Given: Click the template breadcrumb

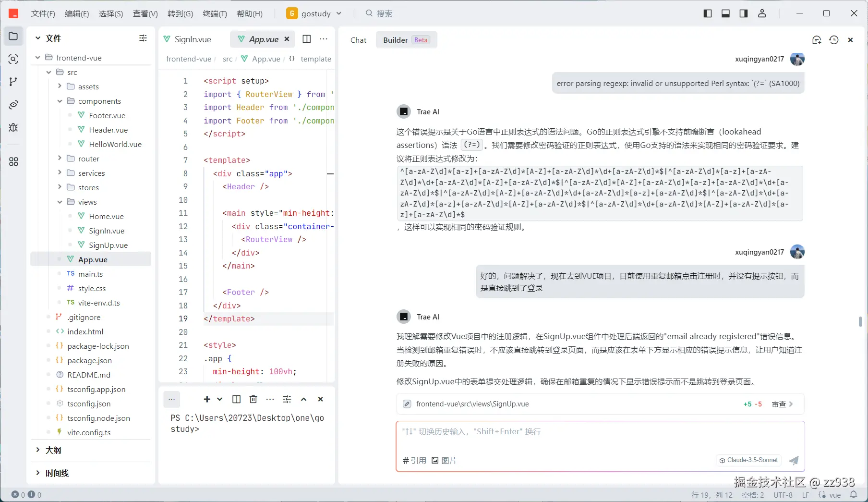Looking at the screenshot, I should tap(316, 59).
